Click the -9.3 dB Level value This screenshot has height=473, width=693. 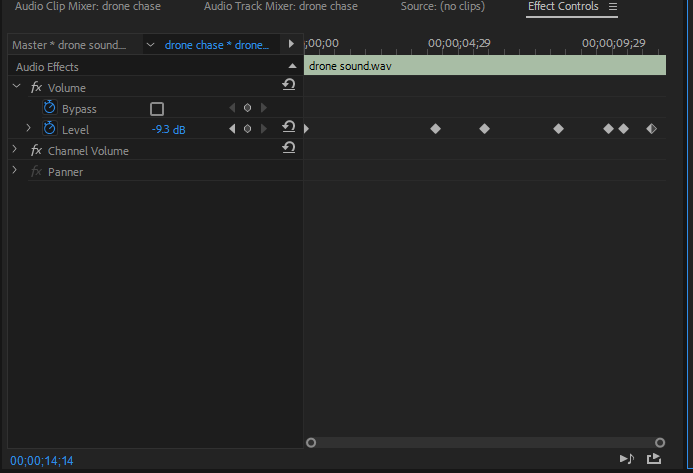(168, 130)
